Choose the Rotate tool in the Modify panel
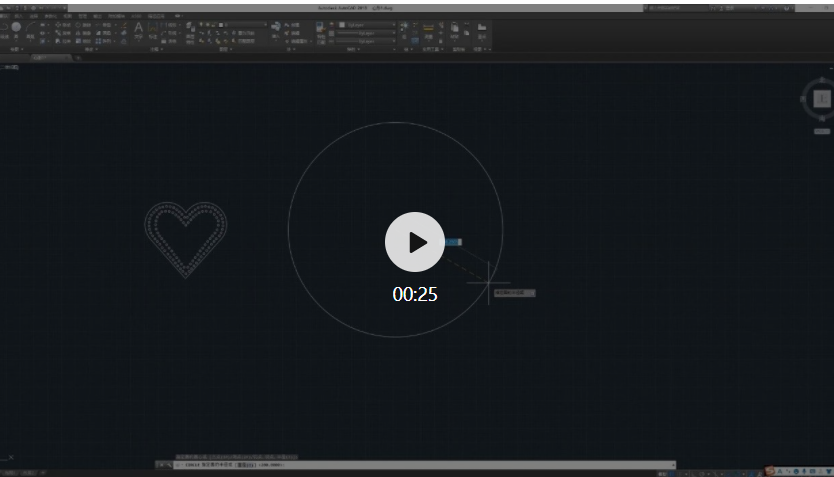Image resolution: width=834 pixels, height=477 pixels. (x=83, y=25)
